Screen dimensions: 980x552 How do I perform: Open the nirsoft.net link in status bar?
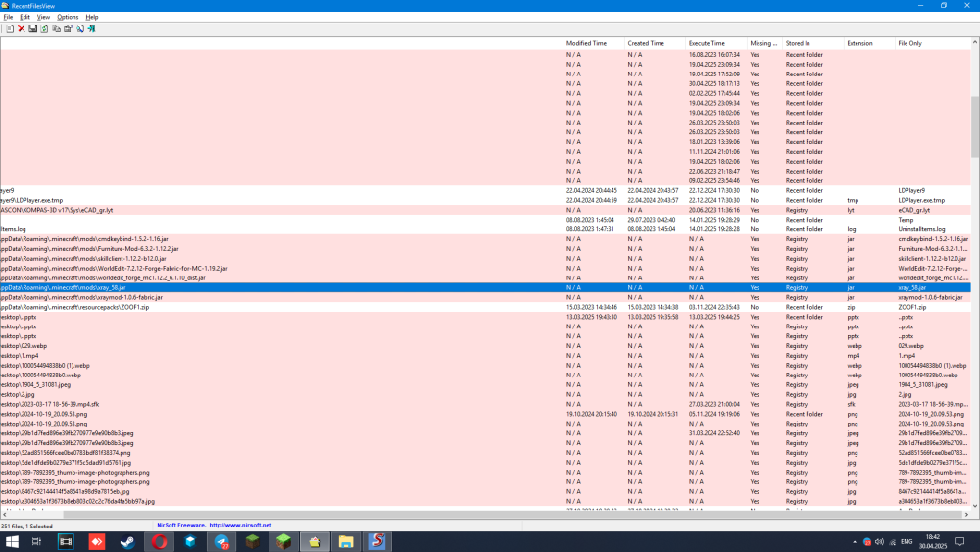click(240, 526)
